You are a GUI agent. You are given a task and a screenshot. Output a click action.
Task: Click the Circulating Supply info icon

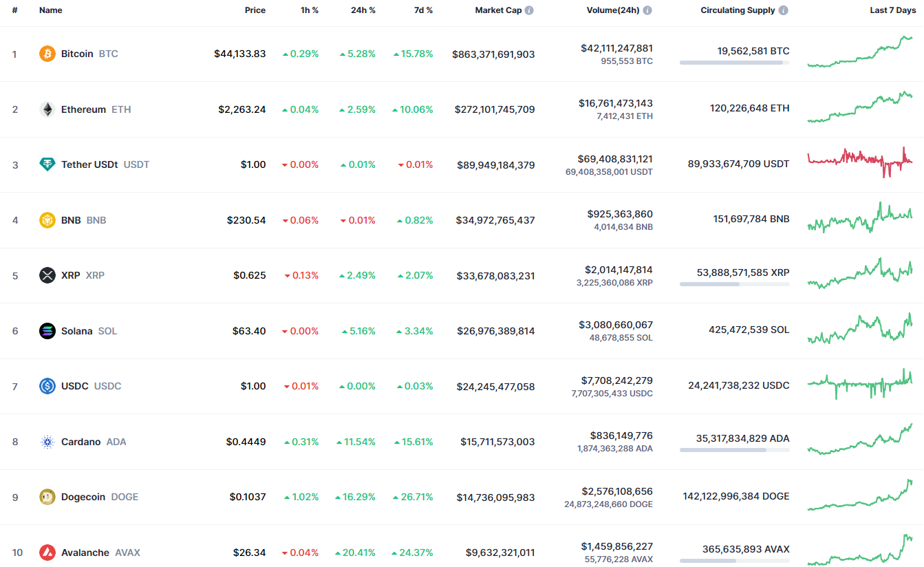[784, 10]
